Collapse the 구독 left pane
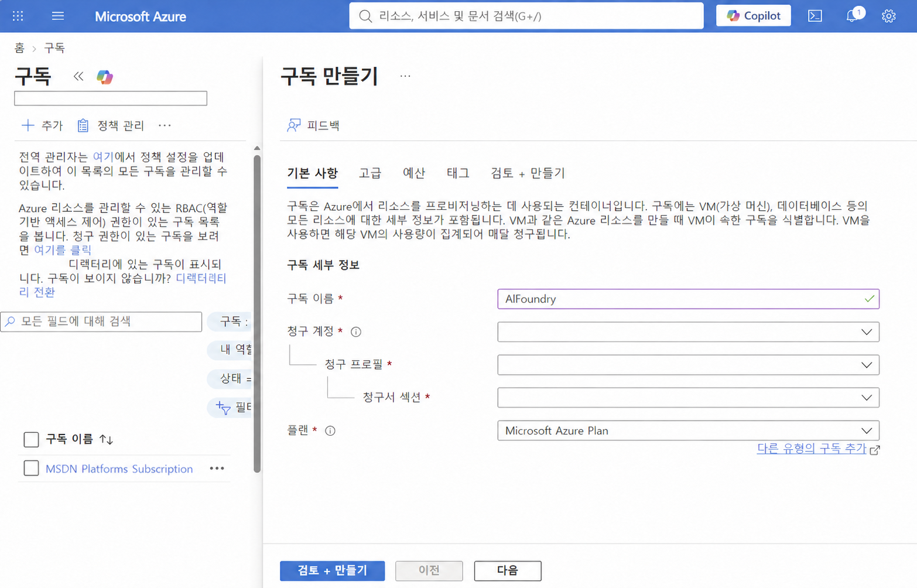The image size is (917, 588). point(78,76)
